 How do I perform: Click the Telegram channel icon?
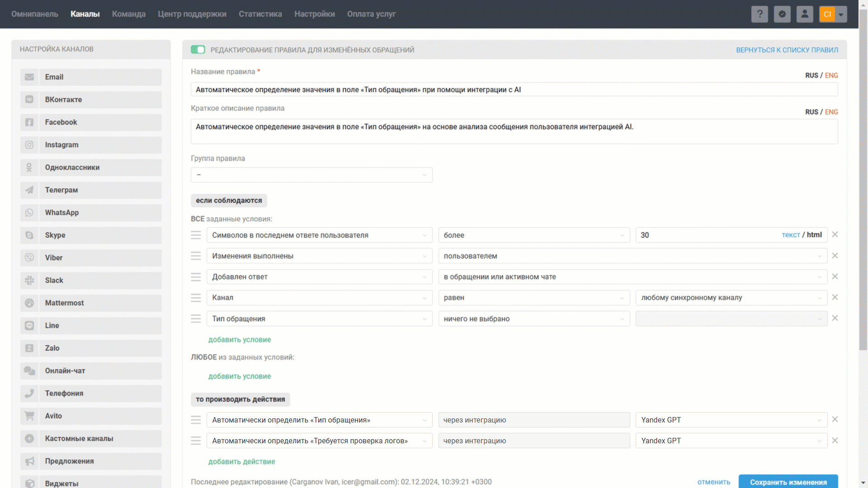pyautogui.click(x=29, y=190)
